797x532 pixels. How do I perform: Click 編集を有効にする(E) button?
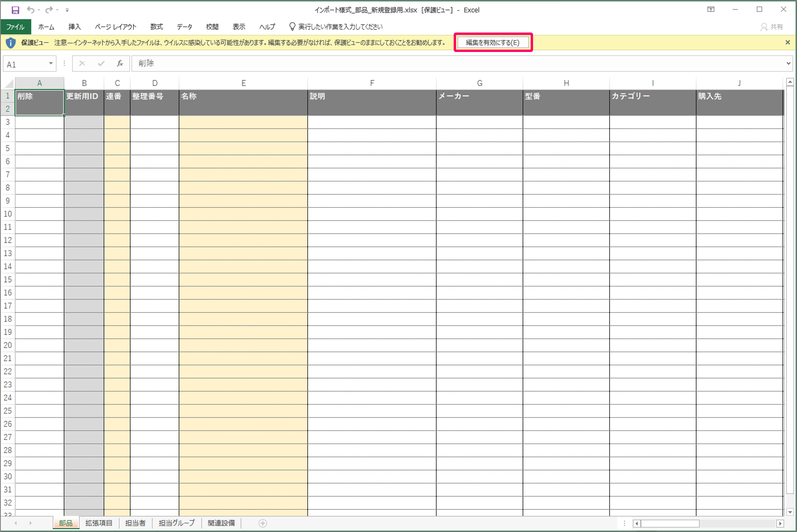(493, 42)
